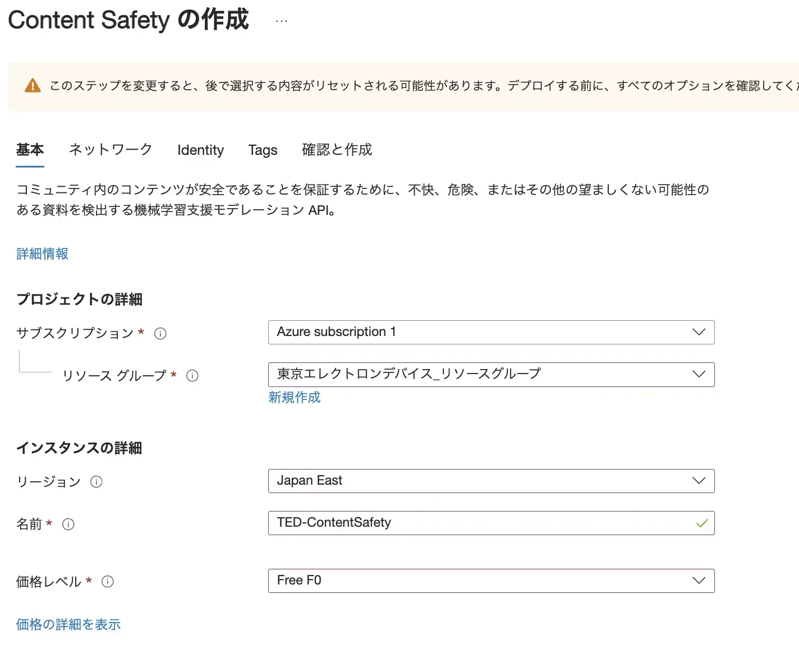Open the Azure subscription 1 dropdown
799x672 pixels.
click(x=491, y=332)
